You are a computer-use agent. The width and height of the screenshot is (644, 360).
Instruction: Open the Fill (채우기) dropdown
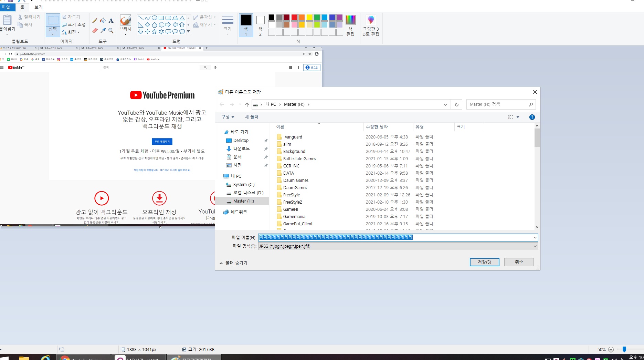point(204,24)
